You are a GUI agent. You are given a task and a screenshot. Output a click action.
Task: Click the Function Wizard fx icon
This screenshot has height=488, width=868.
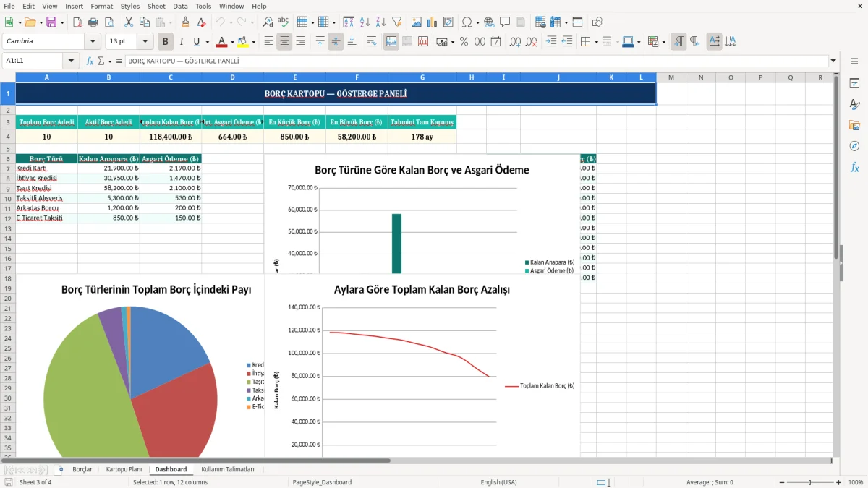point(90,61)
